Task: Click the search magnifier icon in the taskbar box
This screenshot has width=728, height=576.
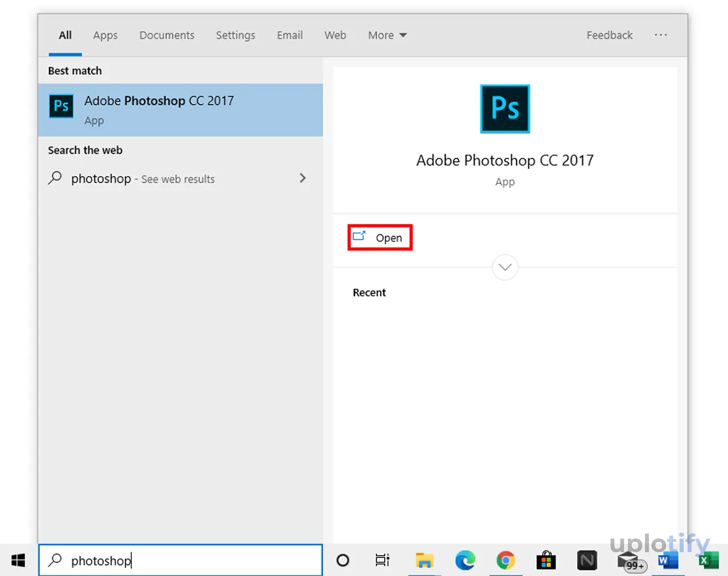Action: (55, 560)
